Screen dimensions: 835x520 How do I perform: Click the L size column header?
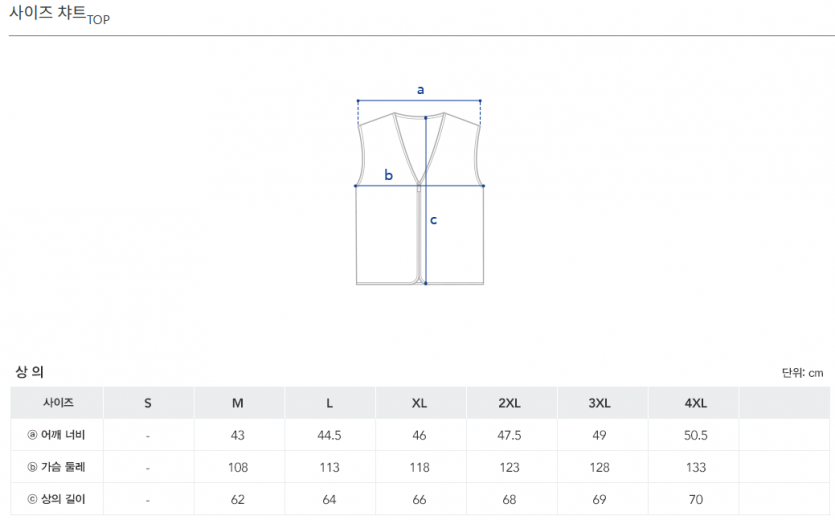[x=329, y=403]
